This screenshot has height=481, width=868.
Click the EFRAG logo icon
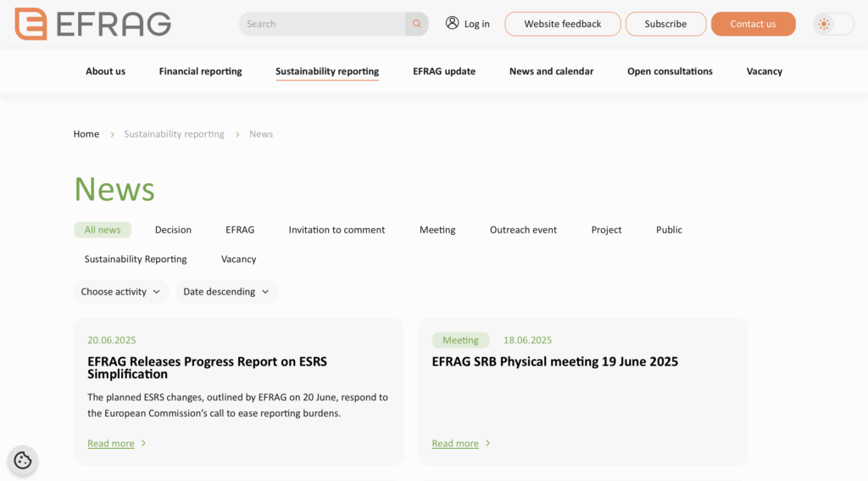point(31,24)
